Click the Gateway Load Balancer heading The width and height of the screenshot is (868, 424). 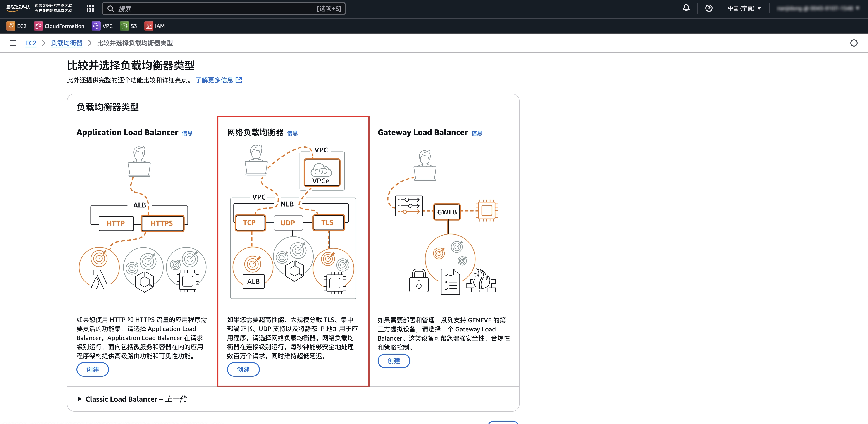(x=423, y=132)
